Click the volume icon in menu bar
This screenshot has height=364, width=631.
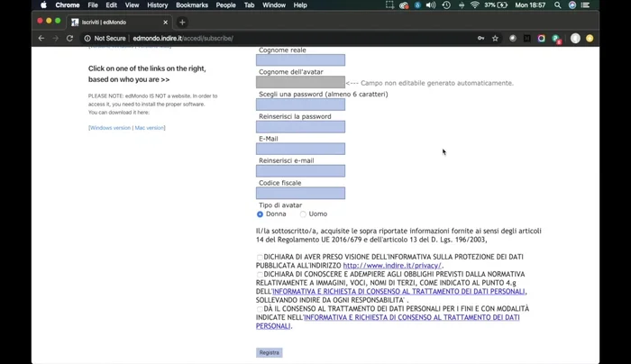click(x=431, y=5)
